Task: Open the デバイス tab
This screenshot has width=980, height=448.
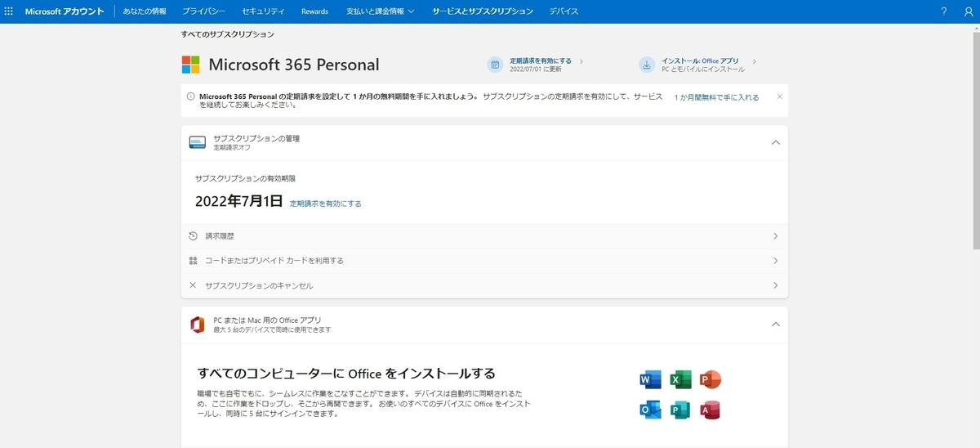Action: 564,11
